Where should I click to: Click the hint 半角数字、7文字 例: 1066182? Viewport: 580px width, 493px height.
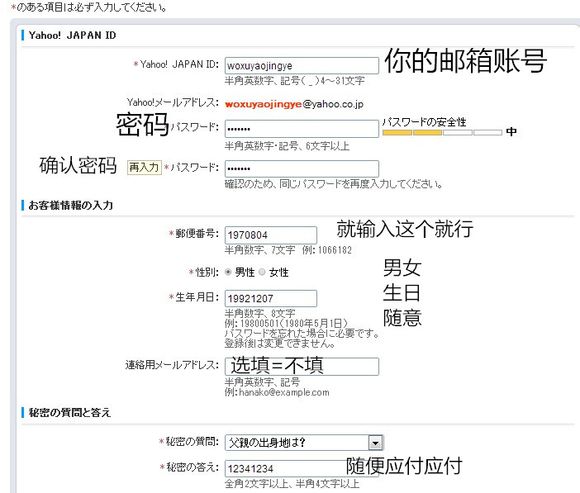tap(288, 250)
